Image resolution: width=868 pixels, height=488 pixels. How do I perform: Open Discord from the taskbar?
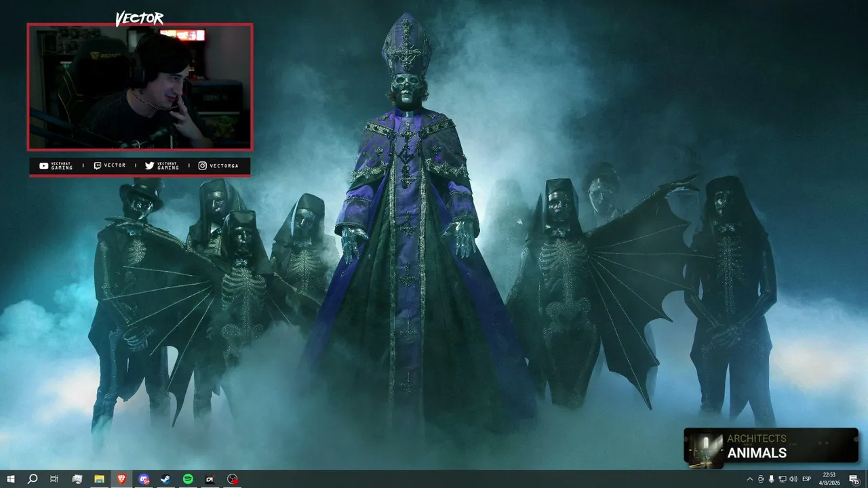144,479
